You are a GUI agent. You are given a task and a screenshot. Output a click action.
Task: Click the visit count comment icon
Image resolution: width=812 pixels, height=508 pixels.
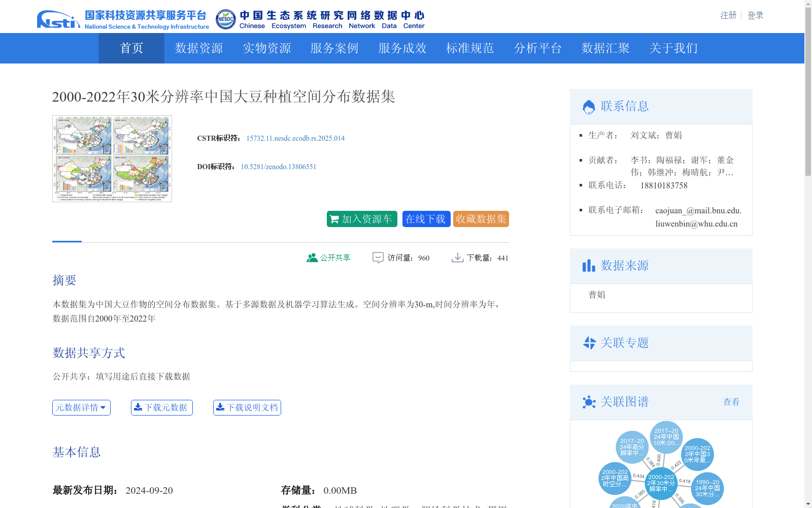point(378,258)
